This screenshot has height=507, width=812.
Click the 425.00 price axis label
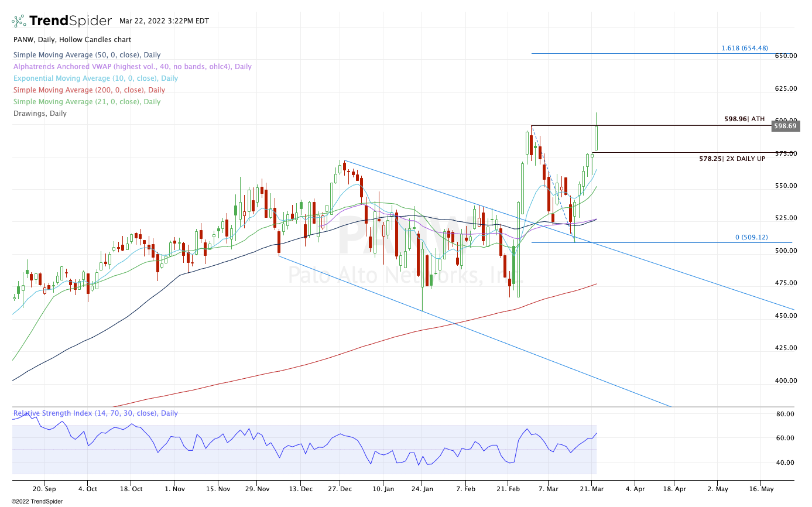[785, 348]
